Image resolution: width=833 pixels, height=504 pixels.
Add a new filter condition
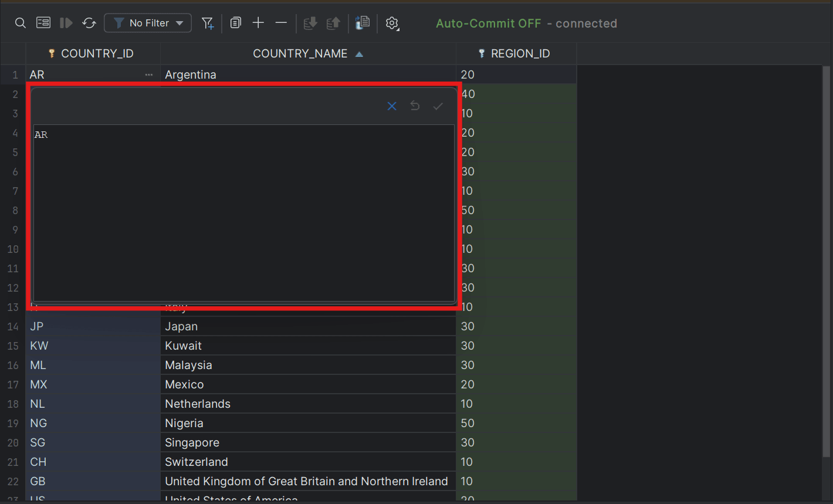pyautogui.click(x=208, y=23)
